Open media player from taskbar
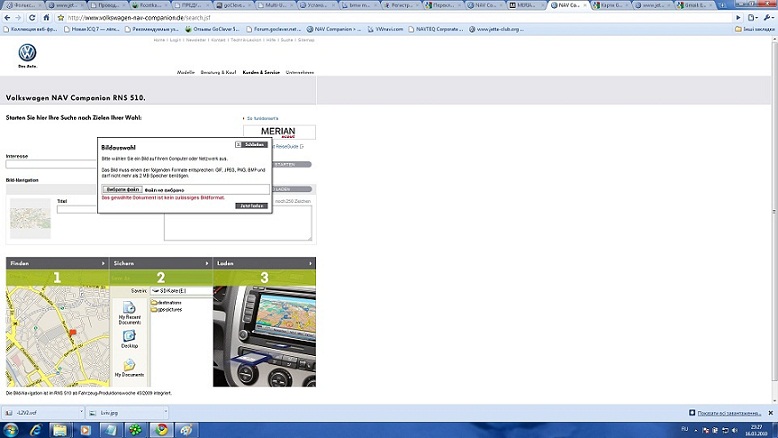Viewport: 778px width, 438px height. point(85,430)
